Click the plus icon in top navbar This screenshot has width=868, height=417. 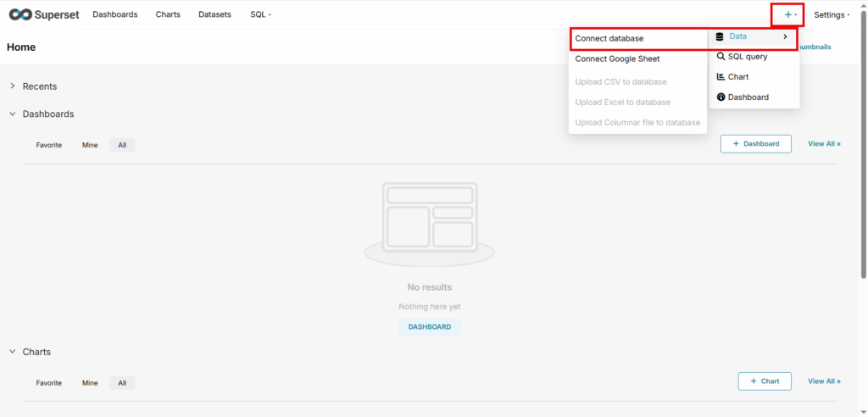tap(787, 14)
